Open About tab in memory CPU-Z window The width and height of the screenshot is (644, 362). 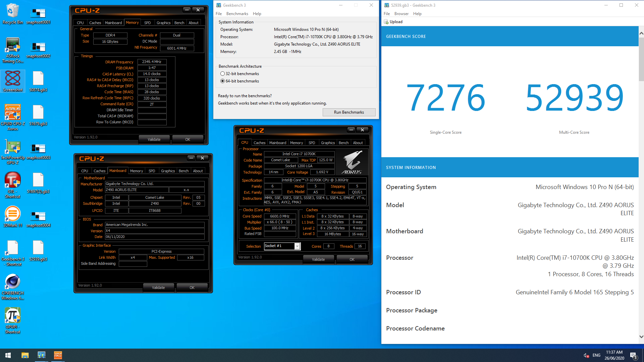(194, 23)
